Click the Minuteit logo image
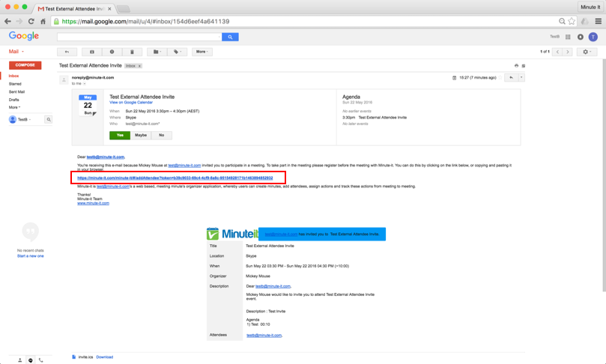Image resolution: width=606 pixels, height=364 pixels. (x=233, y=234)
